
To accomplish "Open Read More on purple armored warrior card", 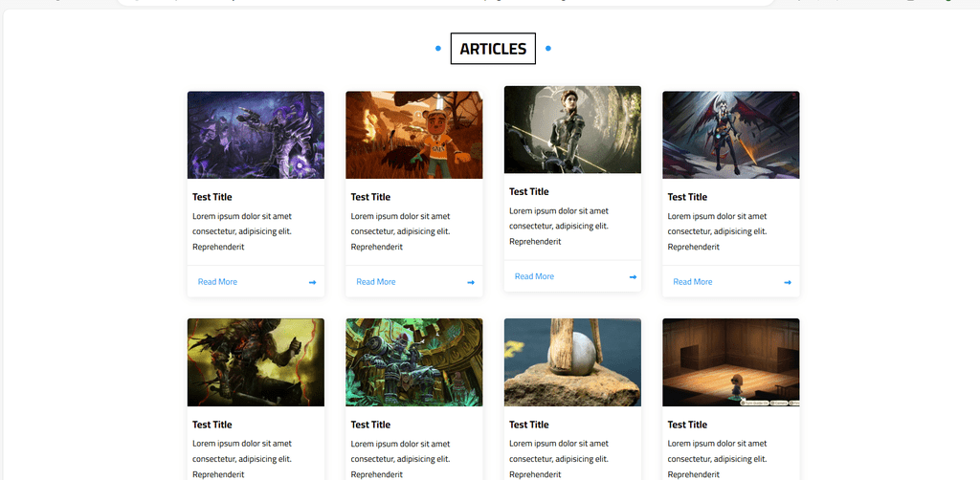I will point(217,282).
